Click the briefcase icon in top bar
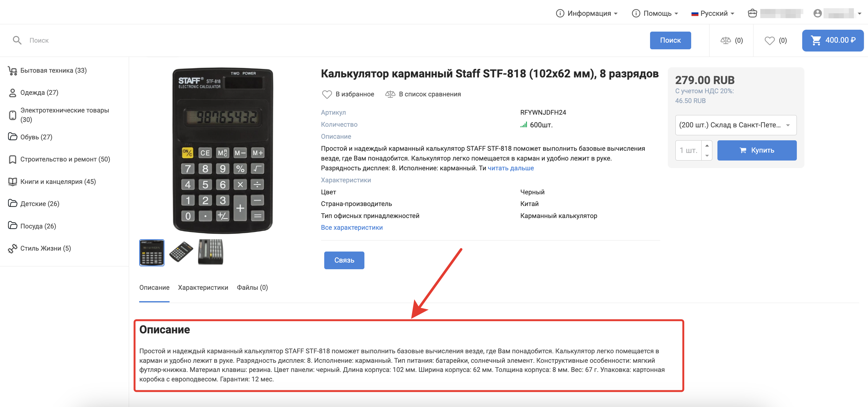 click(752, 13)
